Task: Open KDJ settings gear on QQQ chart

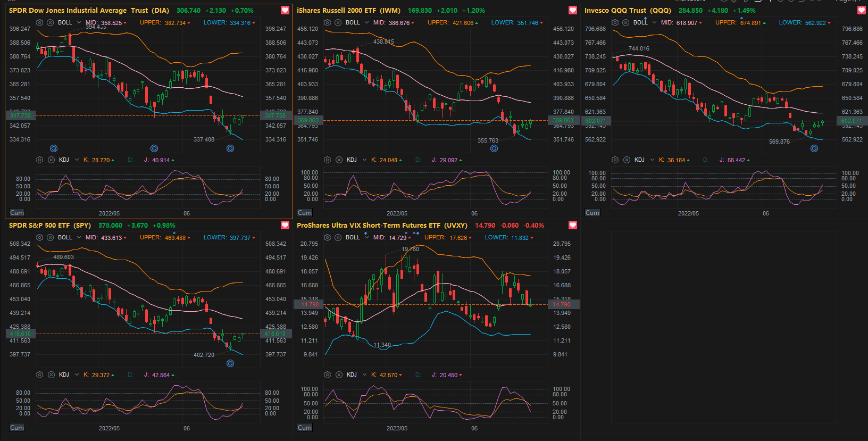Action: (615, 160)
